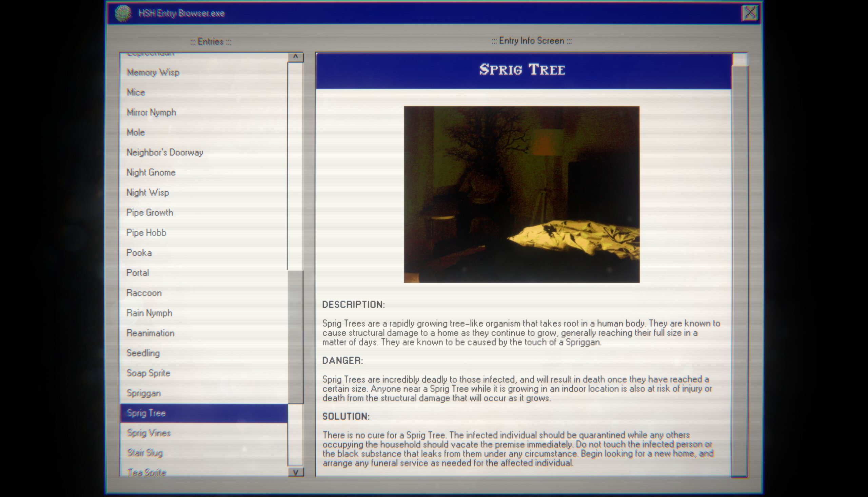The image size is (868, 497).
Task: Click the Entries panel header label
Action: point(209,41)
